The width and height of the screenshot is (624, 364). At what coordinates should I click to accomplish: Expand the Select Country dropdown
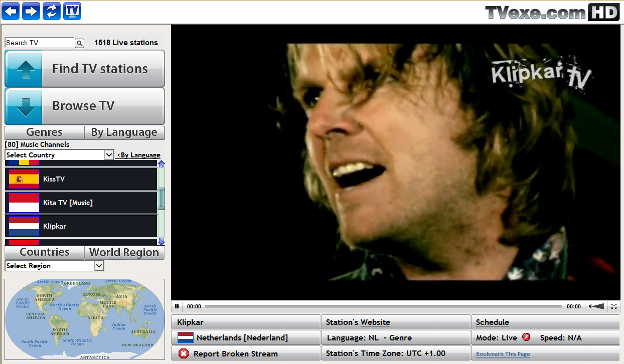click(60, 155)
